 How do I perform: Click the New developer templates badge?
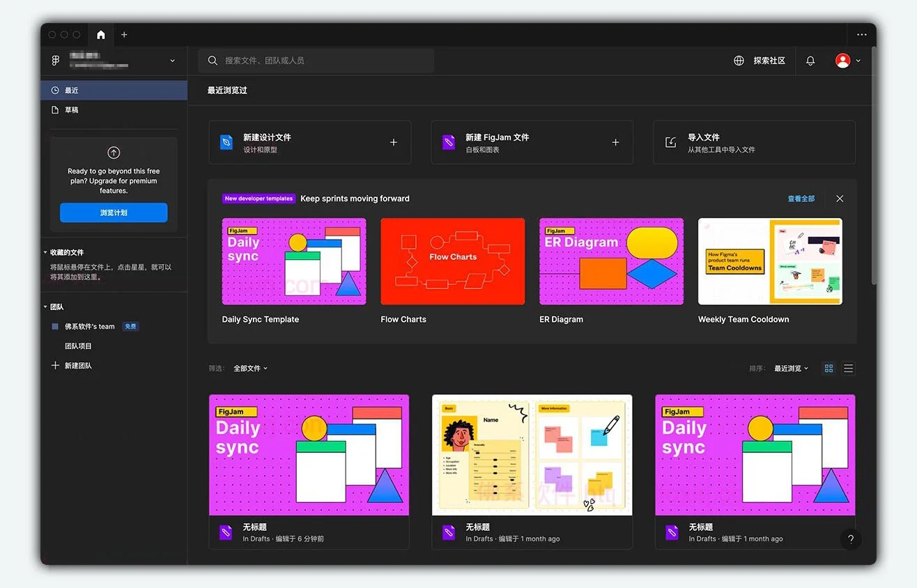point(259,199)
